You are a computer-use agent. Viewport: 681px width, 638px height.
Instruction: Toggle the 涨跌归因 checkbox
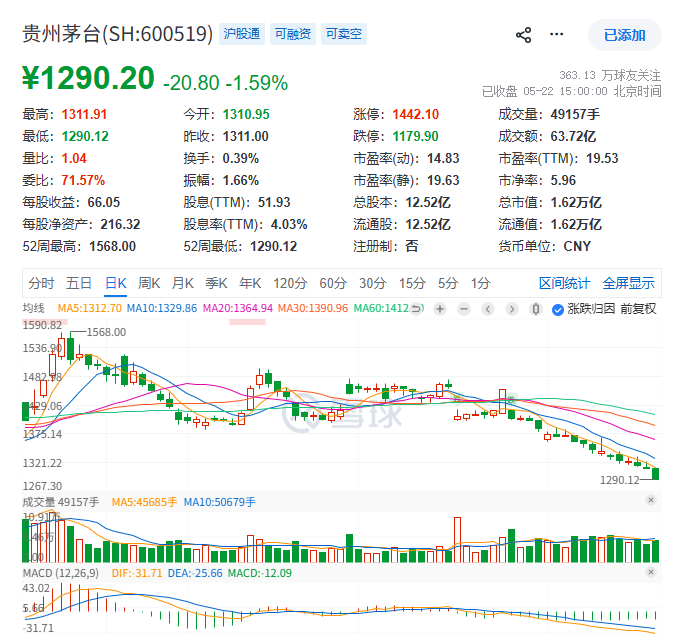pyautogui.click(x=558, y=309)
